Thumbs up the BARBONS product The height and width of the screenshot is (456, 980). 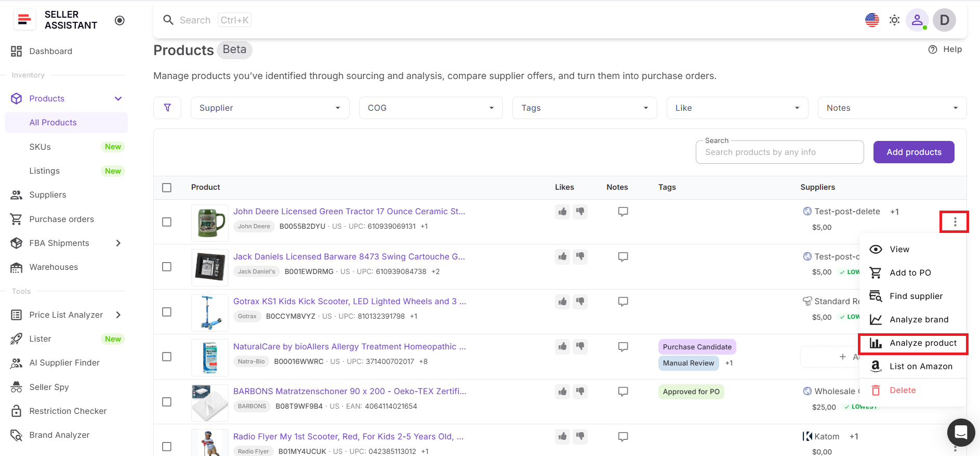pyautogui.click(x=562, y=392)
